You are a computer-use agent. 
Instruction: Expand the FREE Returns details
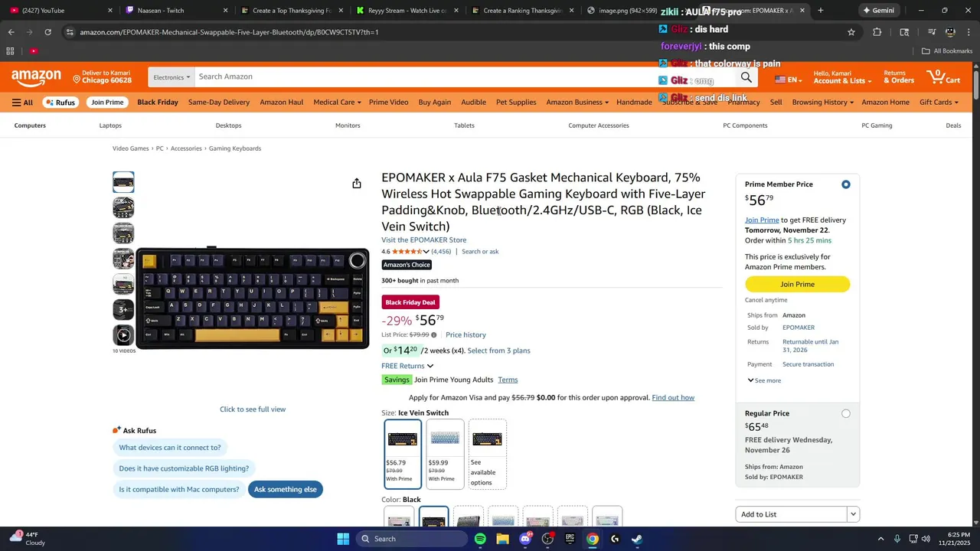(407, 366)
